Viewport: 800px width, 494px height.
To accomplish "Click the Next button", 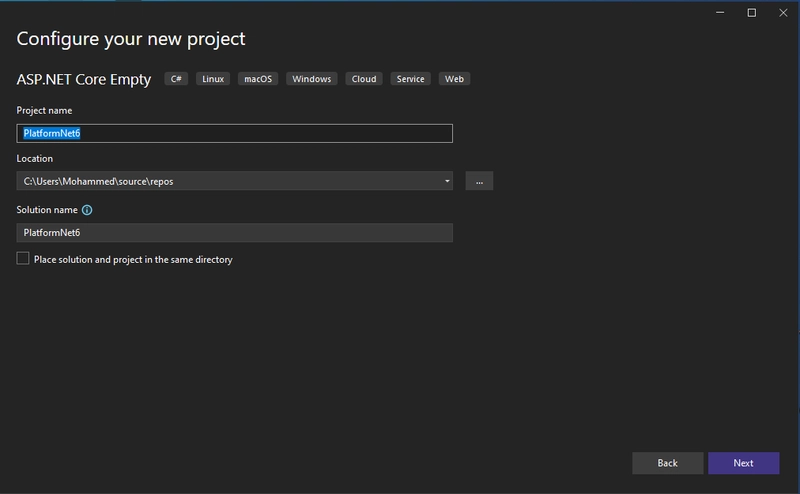I will pyautogui.click(x=743, y=463).
